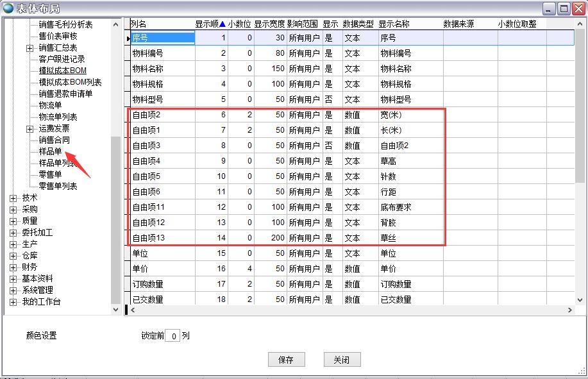Select 样品单 in the tree
Viewport: 588px width, 379px height.
tap(50, 152)
